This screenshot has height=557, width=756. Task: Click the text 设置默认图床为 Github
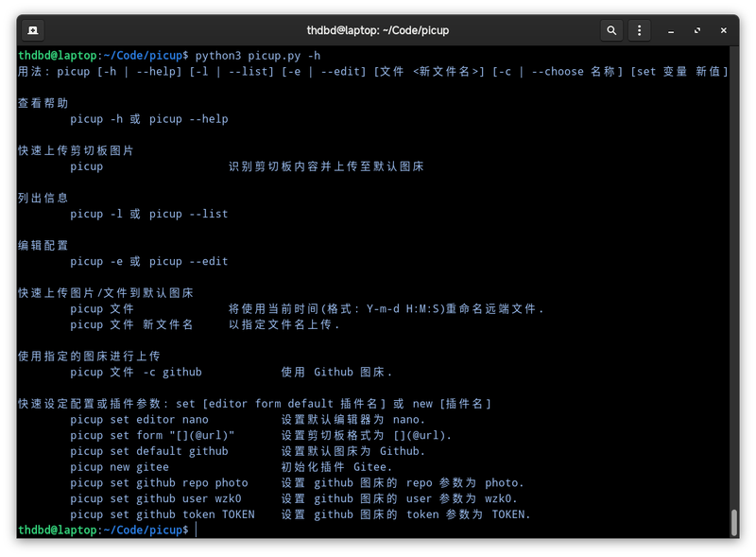[x=352, y=451]
